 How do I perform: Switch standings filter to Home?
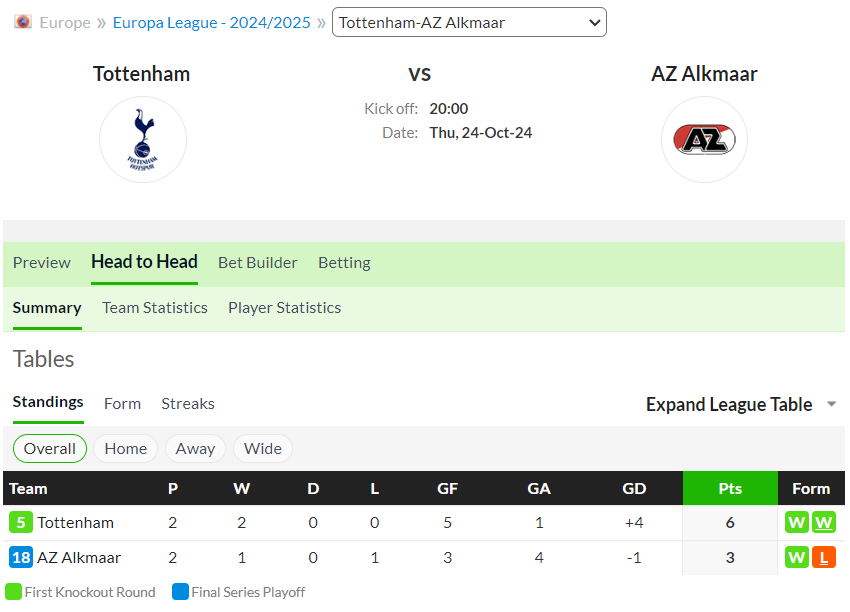point(126,449)
